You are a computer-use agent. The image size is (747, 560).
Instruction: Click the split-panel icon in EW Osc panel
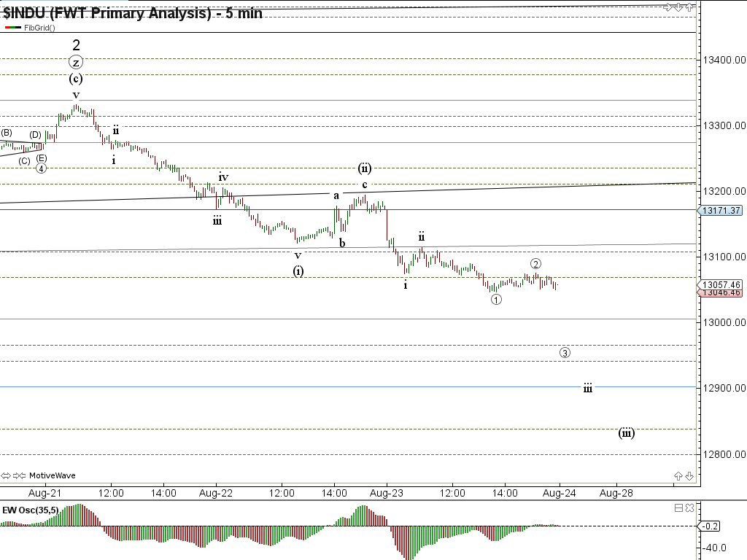click(x=678, y=507)
